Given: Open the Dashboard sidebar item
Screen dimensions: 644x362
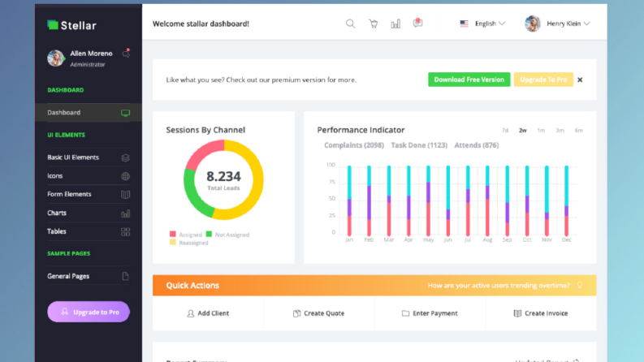Looking at the screenshot, I should point(89,113).
